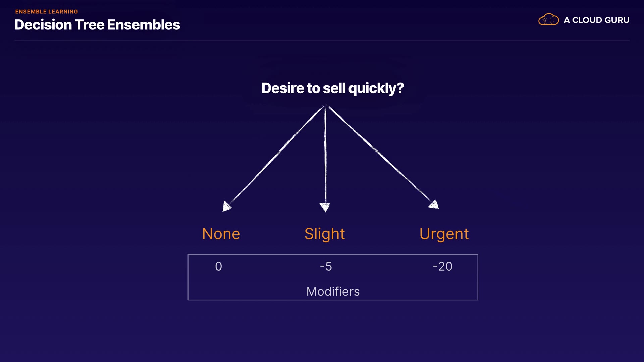
Task: Click the arrowhead pointing to Slight
Action: (x=325, y=207)
